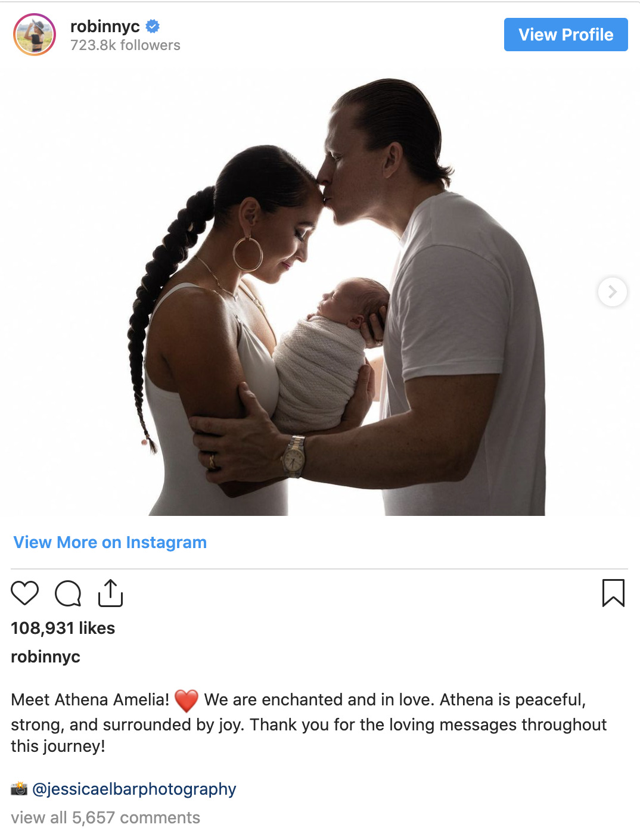
Task: View all 5,657 comments
Action: click(105, 817)
